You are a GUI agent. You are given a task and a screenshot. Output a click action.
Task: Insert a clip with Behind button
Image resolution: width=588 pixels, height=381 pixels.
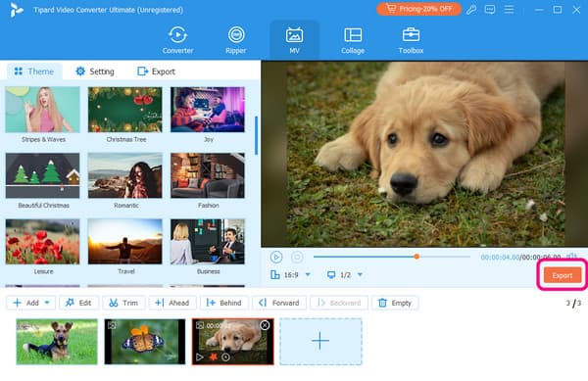(x=223, y=303)
